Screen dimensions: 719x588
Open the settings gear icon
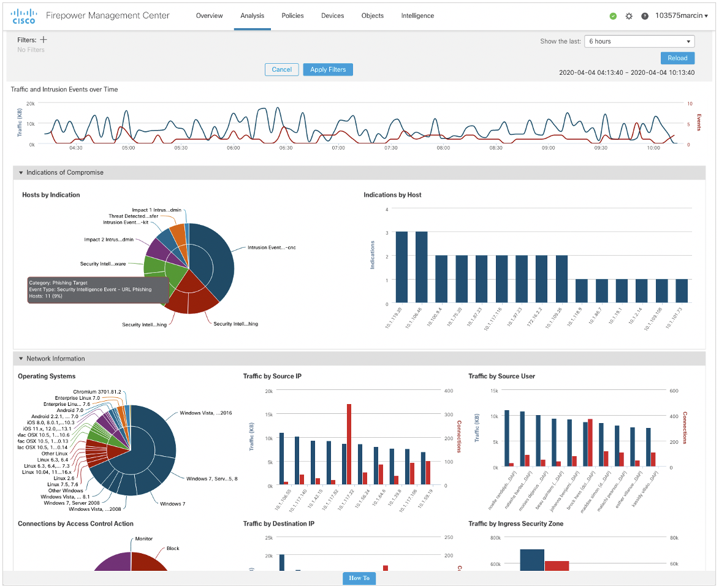(629, 16)
